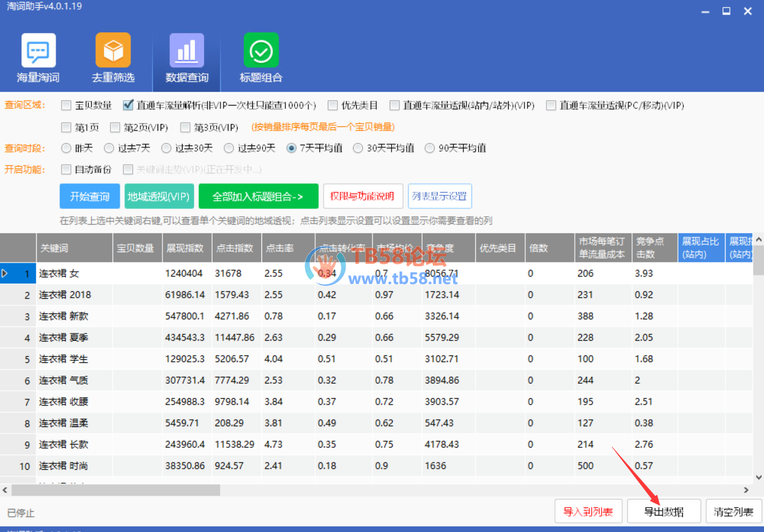Screen dimensions: 764x532
Task: Tick 直通车流量透视(PC/移动)(VIP) checkbox
Action: point(551,106)
